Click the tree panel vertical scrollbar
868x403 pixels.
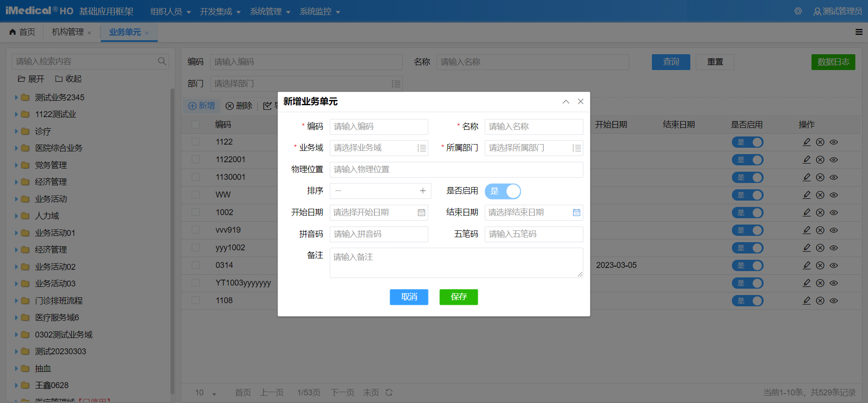point(172,242)
